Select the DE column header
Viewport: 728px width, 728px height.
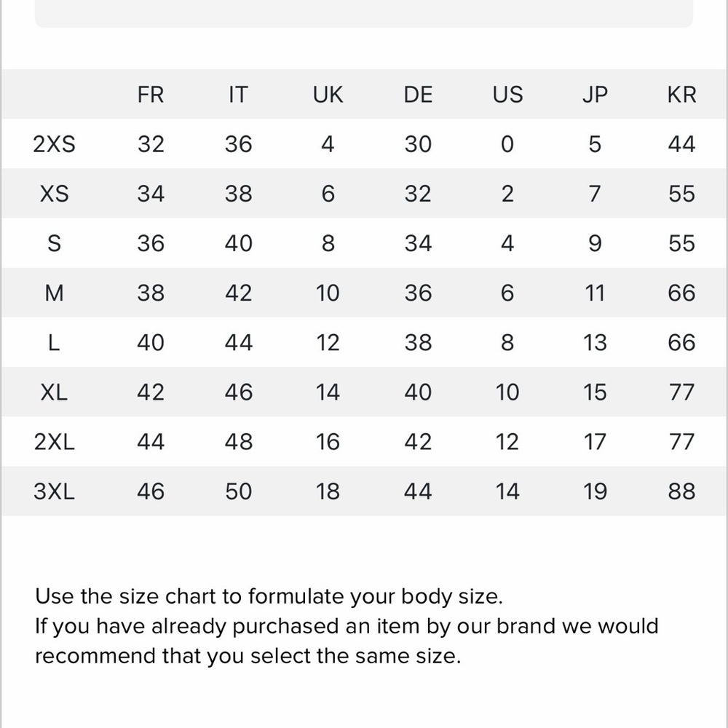(x=418, y=95)
